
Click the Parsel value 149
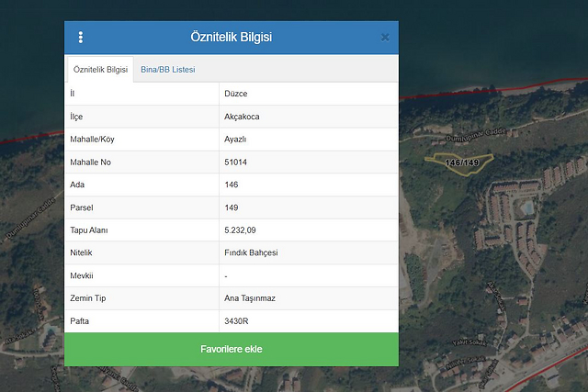pyautogui.click(x=232, y=207)
